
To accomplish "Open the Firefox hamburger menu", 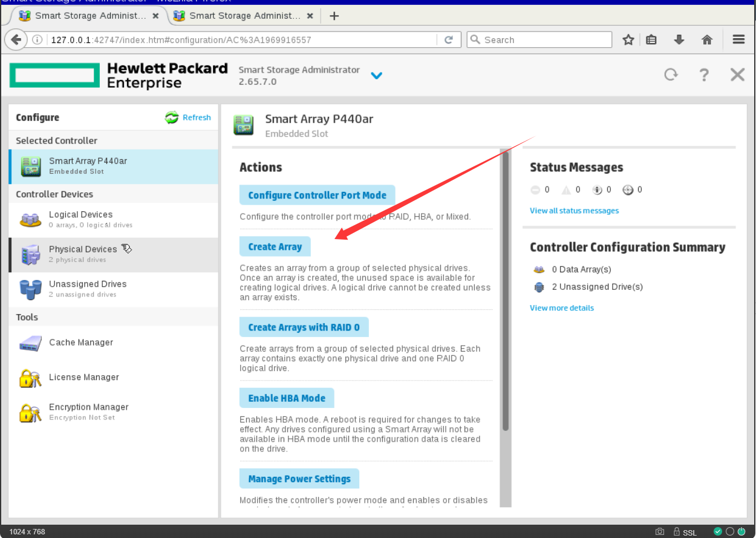I will tap(738, 40).
